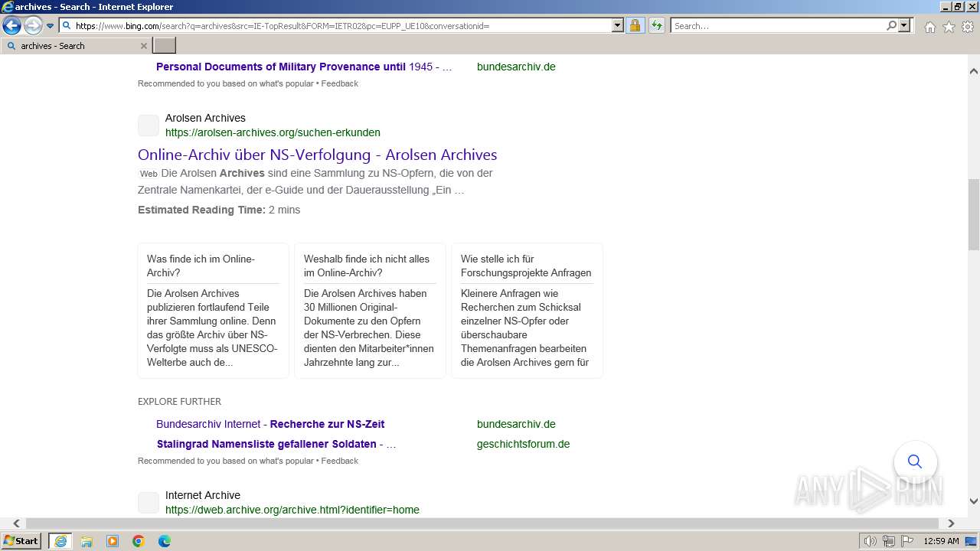This screenshot has height=551, width=980.
Task: Open 'Bundesarchiv Internet - Recherche zur NS-Zeit'
Action: pyautogui.click(x=270, y=424)
